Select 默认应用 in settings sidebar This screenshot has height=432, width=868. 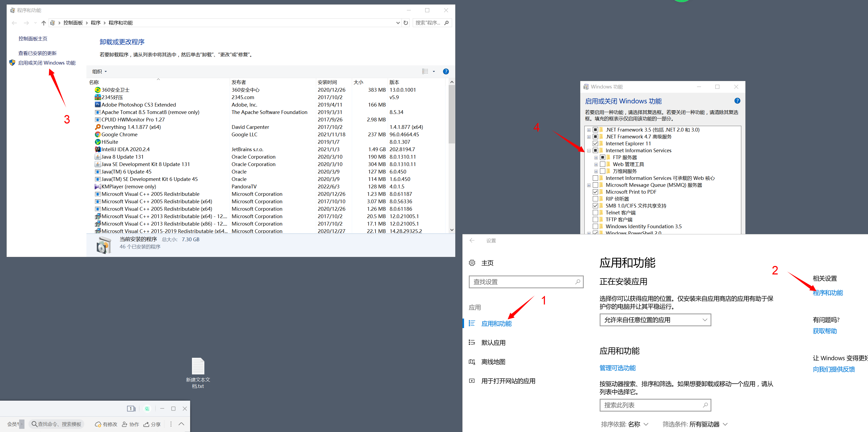click(x=493, y=343)
